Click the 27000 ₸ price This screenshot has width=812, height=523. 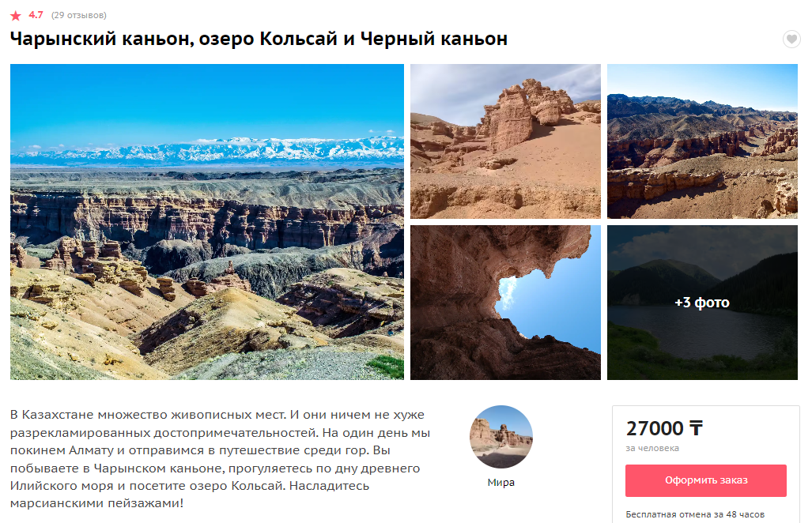click(x=664, y=428)
